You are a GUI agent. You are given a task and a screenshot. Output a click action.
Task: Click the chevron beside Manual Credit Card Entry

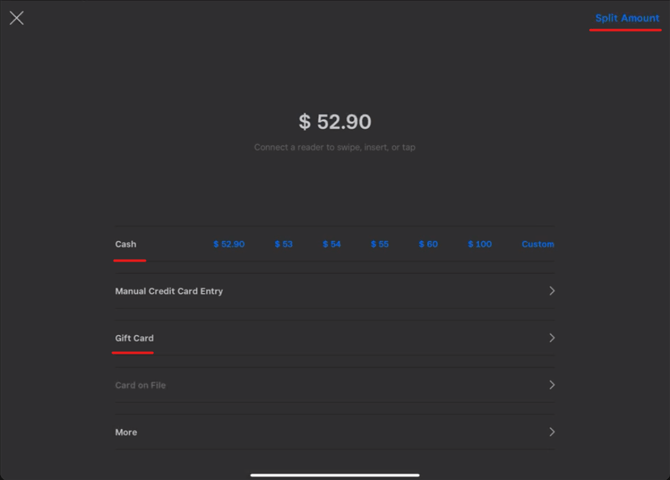[552, 291]
